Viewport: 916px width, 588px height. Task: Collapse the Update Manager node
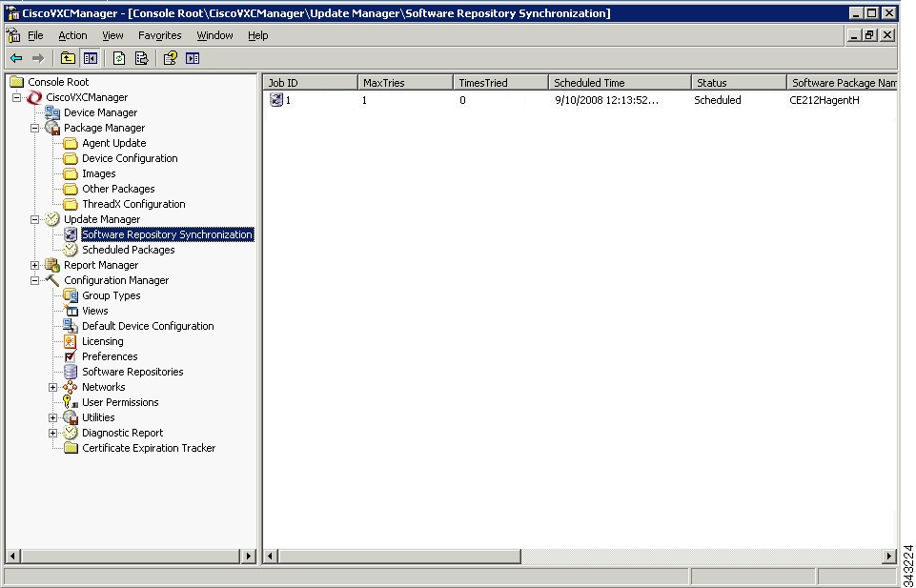coord(35,219)
